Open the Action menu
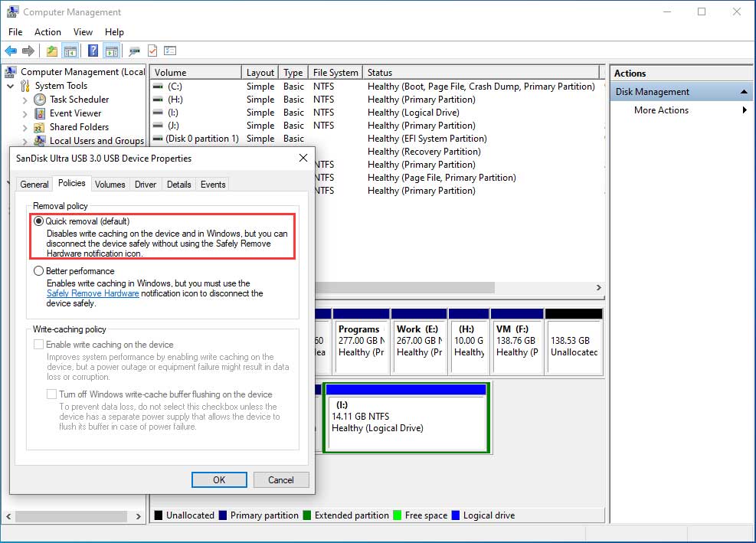 [x=47, y=32]
